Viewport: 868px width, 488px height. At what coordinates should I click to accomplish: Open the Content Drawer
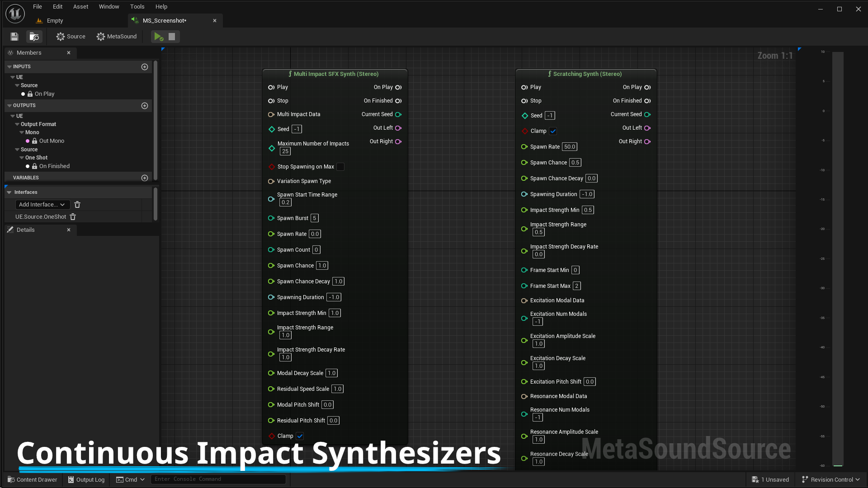point(32,479)
